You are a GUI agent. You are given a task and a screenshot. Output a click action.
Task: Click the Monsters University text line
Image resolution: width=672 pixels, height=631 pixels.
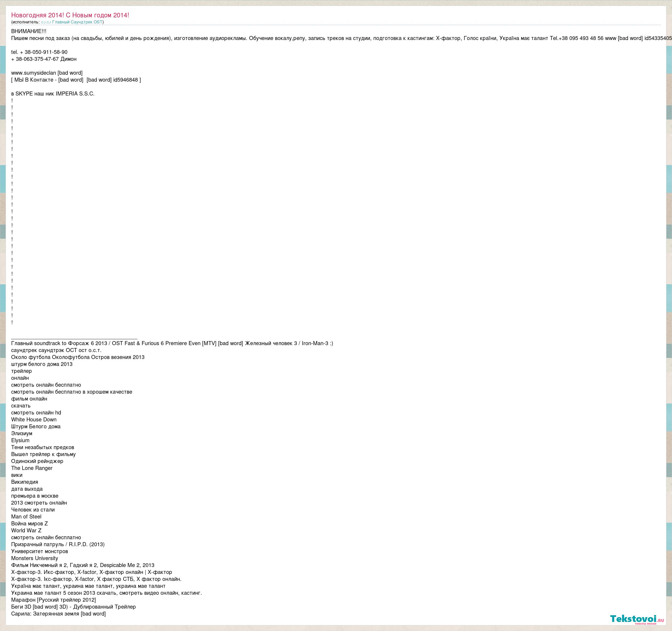tap(34, 558)
